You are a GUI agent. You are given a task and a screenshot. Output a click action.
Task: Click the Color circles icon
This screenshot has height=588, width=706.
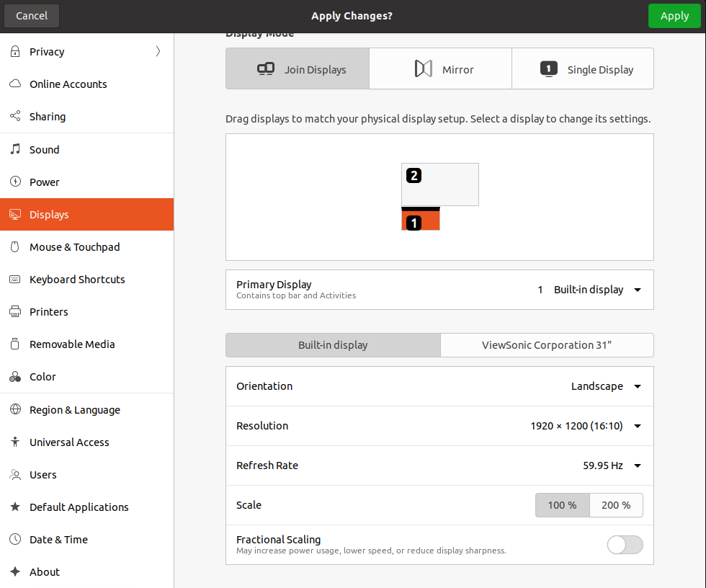pos(15,376)
